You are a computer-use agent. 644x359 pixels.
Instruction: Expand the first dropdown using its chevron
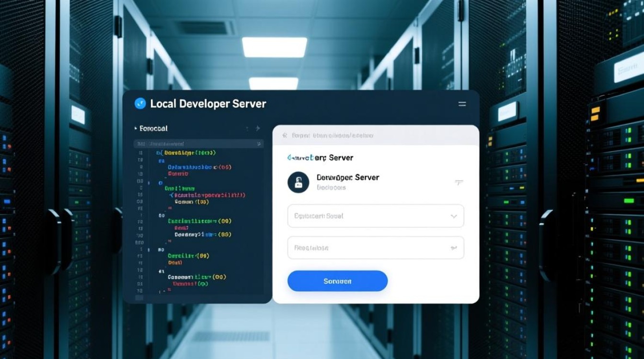tap(453, 216)
